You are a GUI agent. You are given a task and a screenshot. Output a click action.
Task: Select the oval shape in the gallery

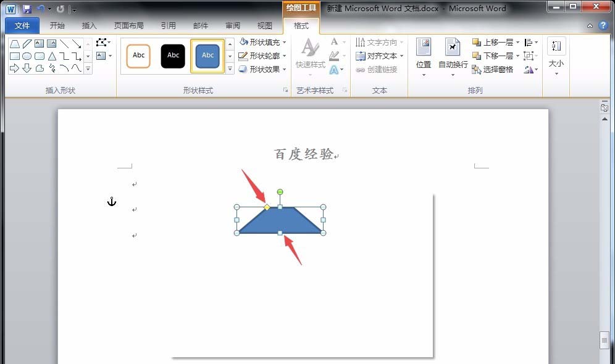[27, 56]
